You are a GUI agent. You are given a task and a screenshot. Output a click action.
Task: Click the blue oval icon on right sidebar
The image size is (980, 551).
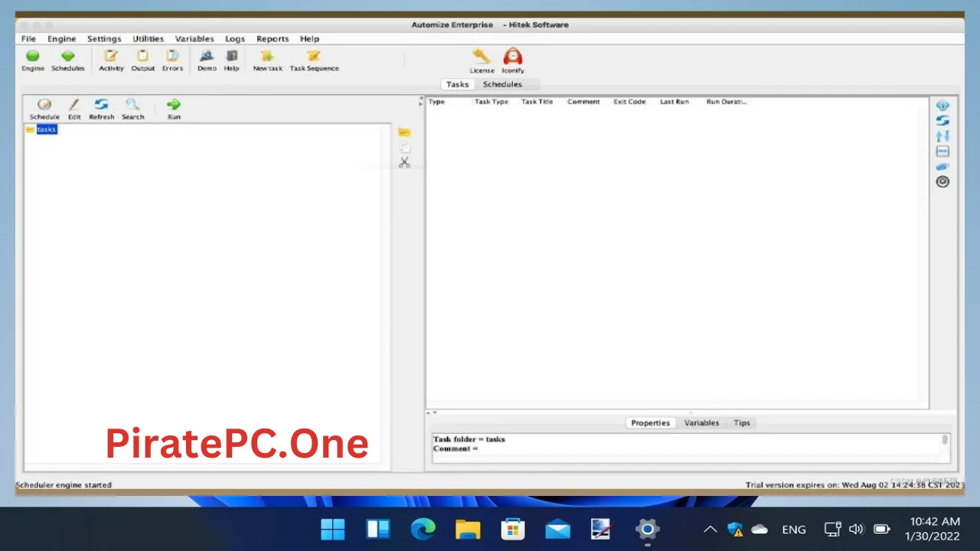click(942, 166)
